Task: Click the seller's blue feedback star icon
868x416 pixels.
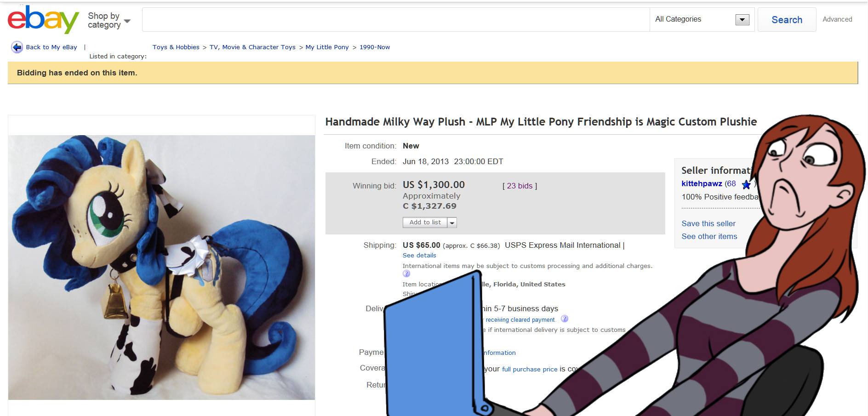Action: coord(746,185)
